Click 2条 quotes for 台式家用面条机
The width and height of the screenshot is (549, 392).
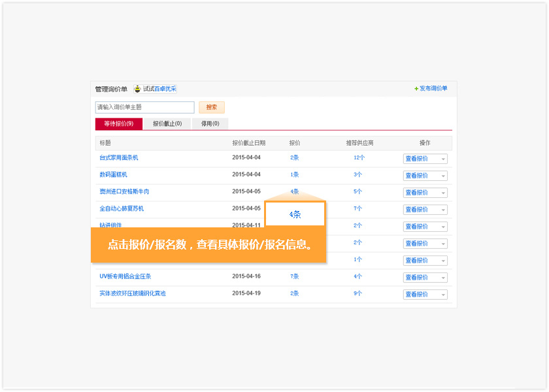(295, 157)
